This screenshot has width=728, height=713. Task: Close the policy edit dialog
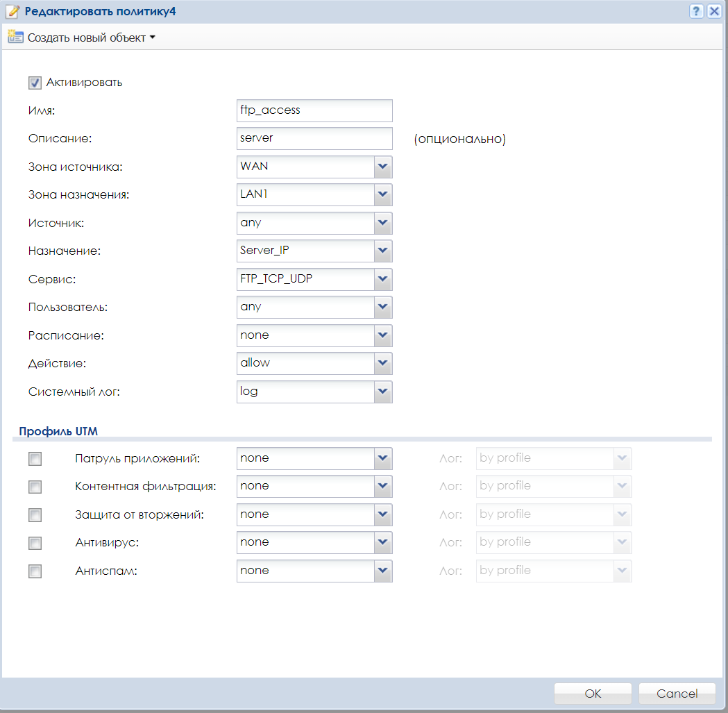(714, 11)
